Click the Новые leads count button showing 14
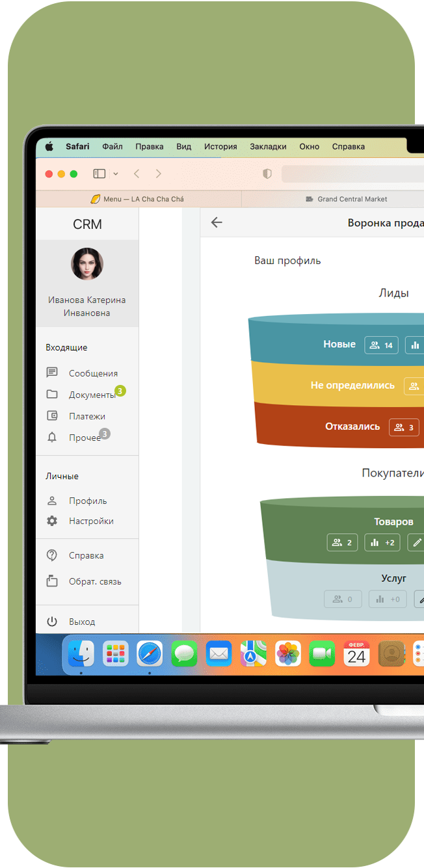This screenshot has height=868, width=424. 381,345
